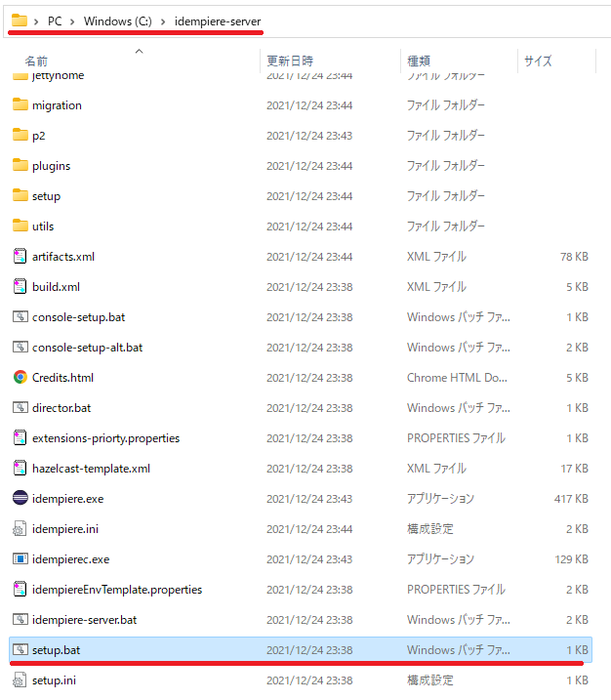611x700 pixels.
Task: Click the sort arrow above 名前 column
Action: [140, 51]
